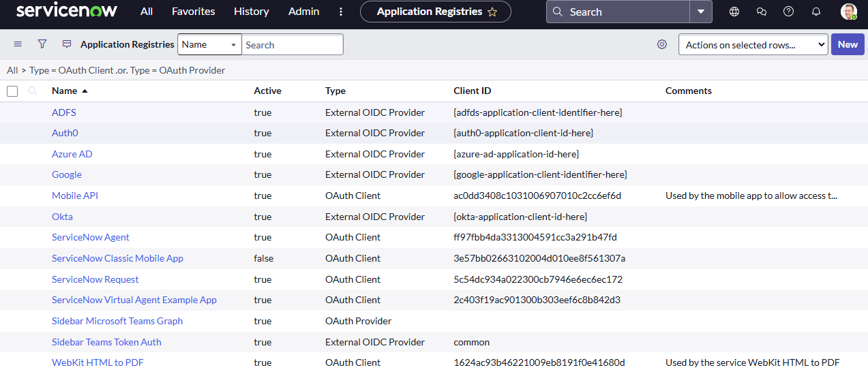Image resolution: width=868 pixels, height=389 pixels.
Task: Click the column search magnifier icon
Action: (32, 91)
